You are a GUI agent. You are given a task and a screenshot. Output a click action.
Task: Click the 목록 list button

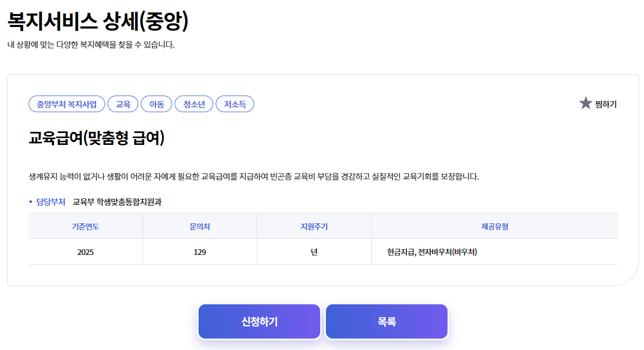click(386, 321)
